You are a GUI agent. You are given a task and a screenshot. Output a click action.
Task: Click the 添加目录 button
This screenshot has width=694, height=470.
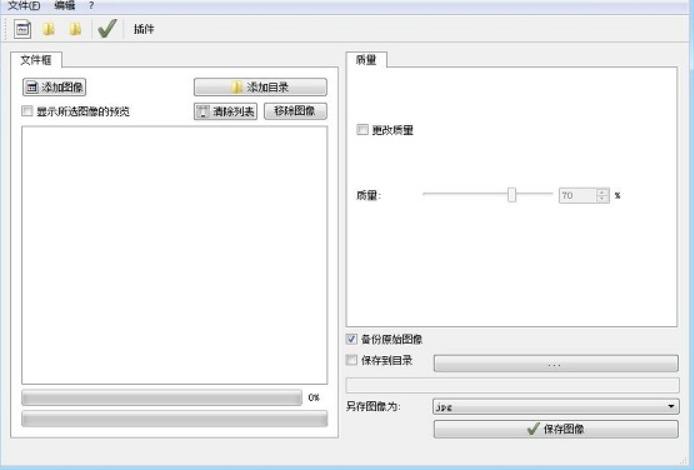pos(260,87)
